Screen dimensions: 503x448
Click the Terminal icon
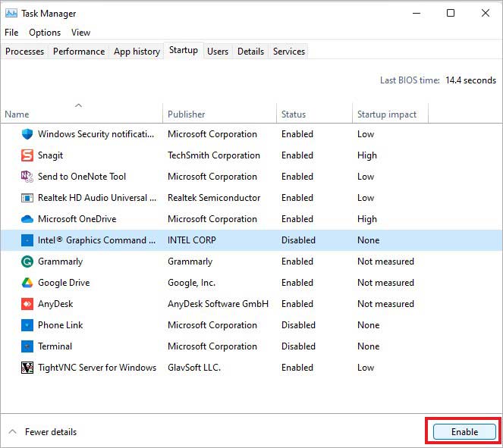pos(27,346)
